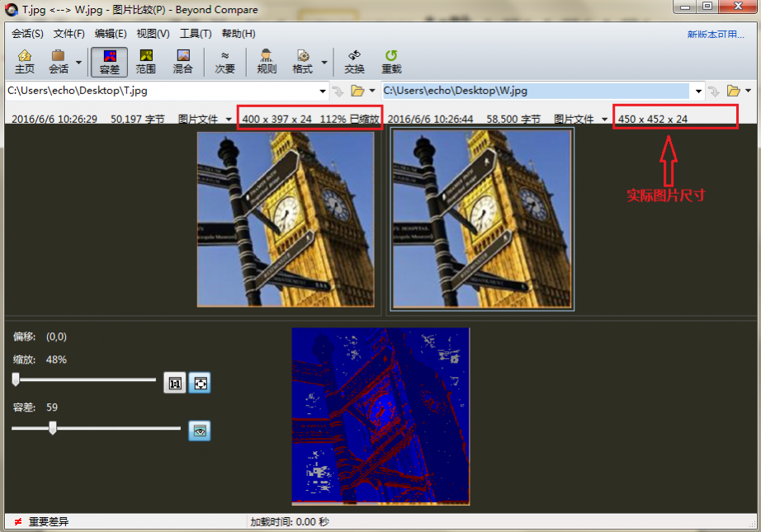The height and width of the screenshot is (532, 761).
Task: Toggle the 次要 minor differences button
Action: pos(225,62)
